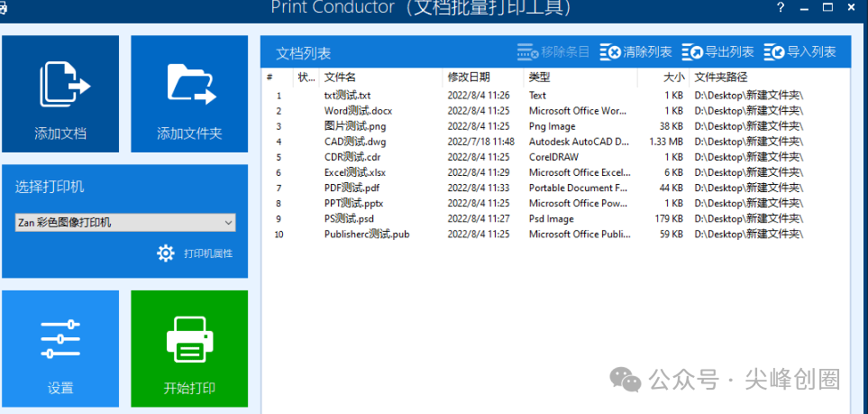Click the Text type cell in row 1
Screen dimensions: 868x414
[537, 96]
